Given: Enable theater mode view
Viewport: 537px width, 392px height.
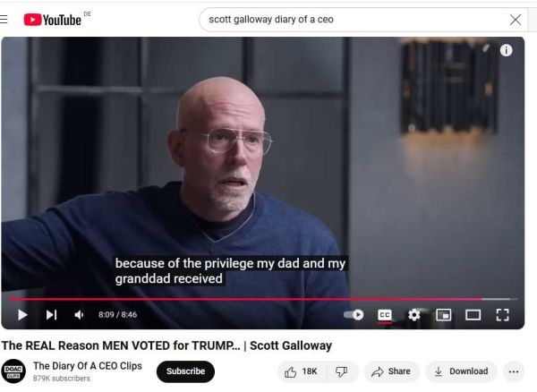Looking at the screenshot, I should [473, 315].
